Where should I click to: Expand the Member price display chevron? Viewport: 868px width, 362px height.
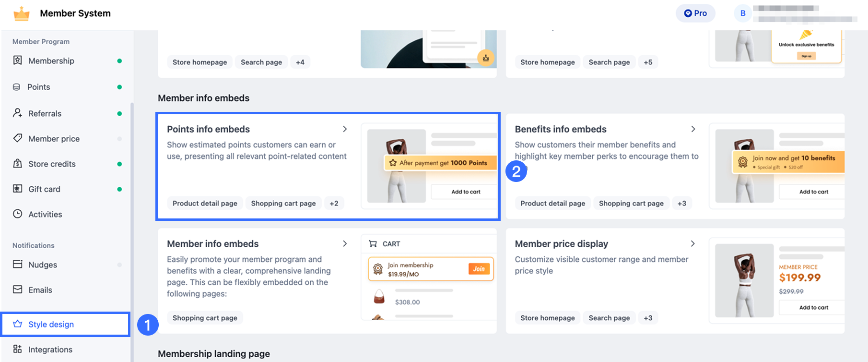click(x=693, y=243)
